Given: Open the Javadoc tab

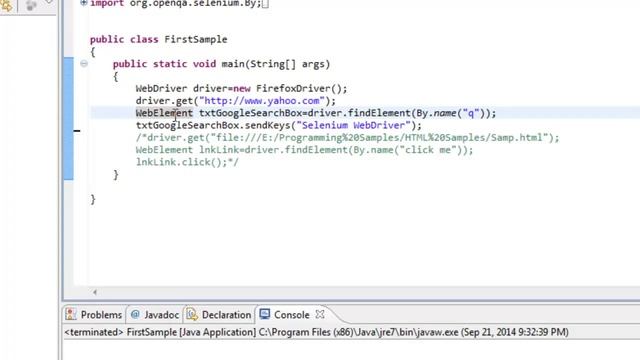Looking at the screenshot, I should [155, 315].
